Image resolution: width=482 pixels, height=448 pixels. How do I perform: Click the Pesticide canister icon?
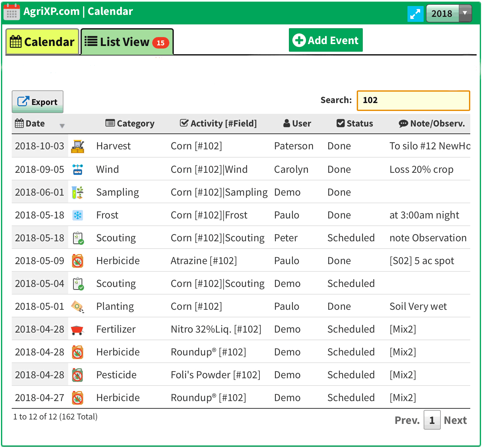coord(78,375)
